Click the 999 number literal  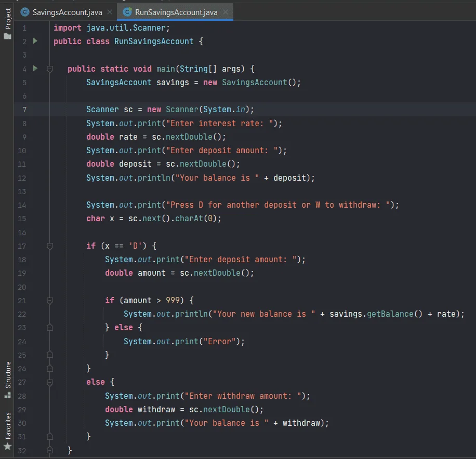(173, 300)
